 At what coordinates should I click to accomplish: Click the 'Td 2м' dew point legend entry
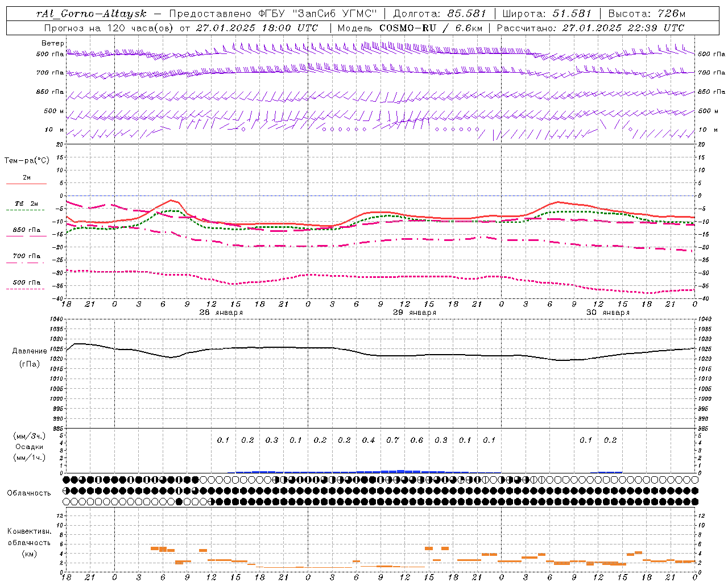[x=27, y=203]
